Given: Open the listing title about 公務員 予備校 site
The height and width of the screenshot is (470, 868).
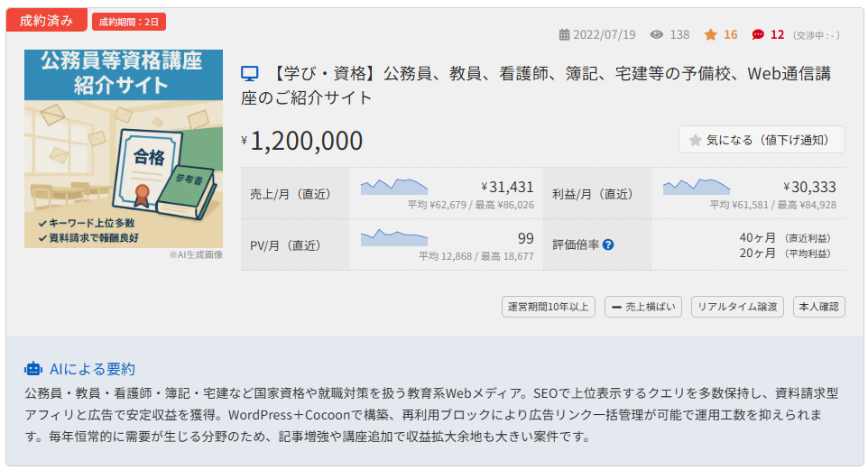Looking at the screenshot, I should tap(536, 86).
